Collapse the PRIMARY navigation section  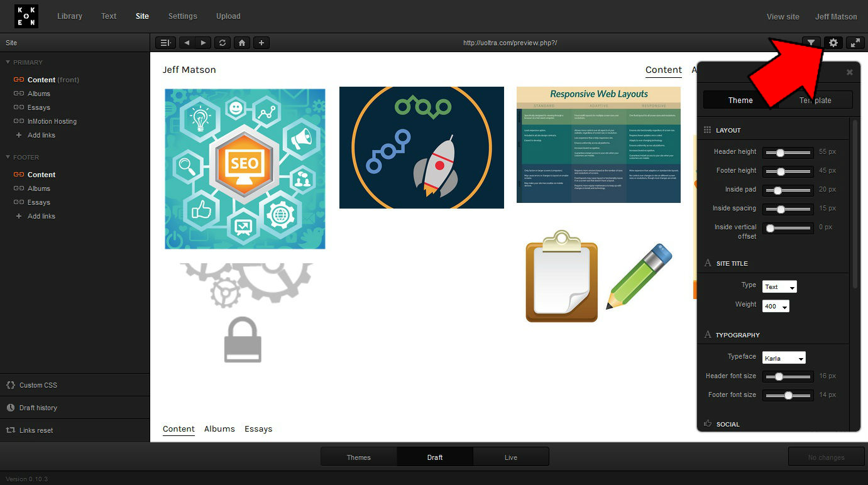8,62
